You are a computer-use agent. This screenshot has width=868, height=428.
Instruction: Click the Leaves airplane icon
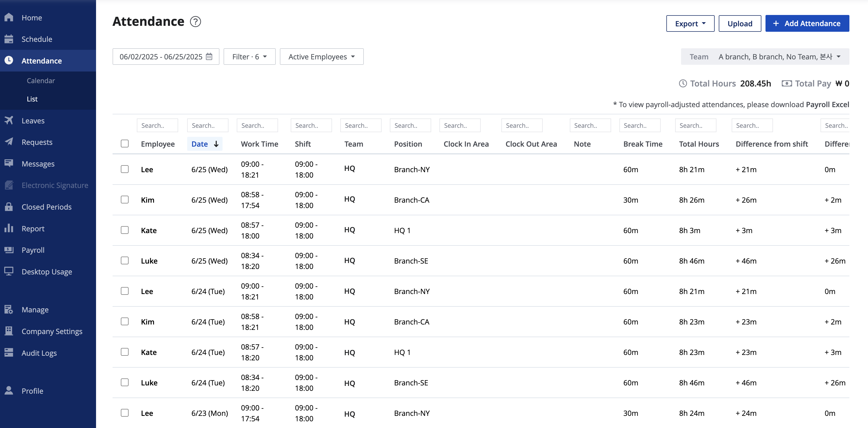coord(9,120)
